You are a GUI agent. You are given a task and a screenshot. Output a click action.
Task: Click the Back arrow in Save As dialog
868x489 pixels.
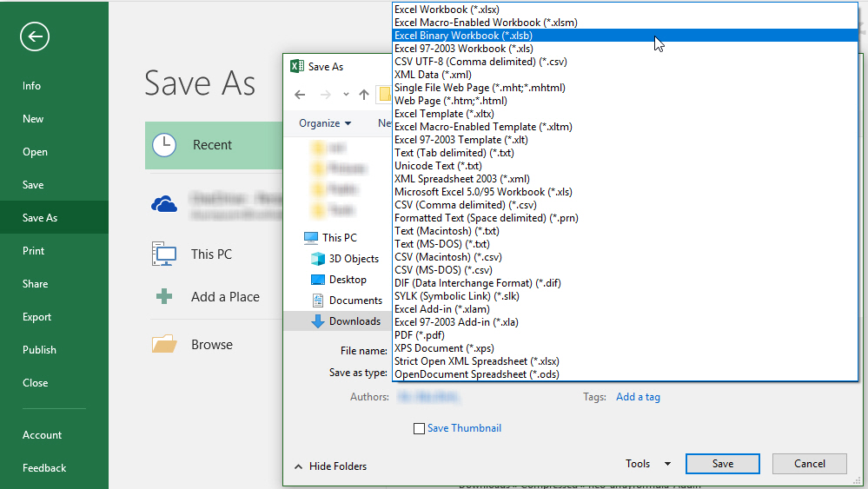tap(300, 95)
